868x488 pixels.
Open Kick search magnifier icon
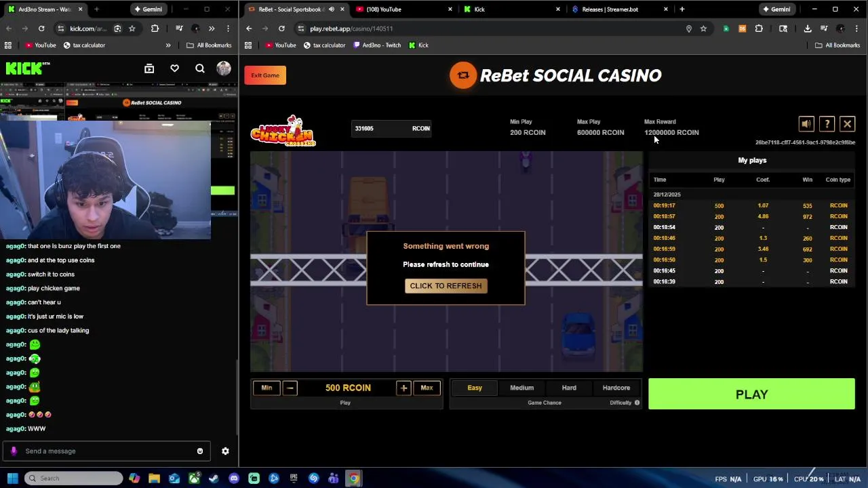[200, 68]
